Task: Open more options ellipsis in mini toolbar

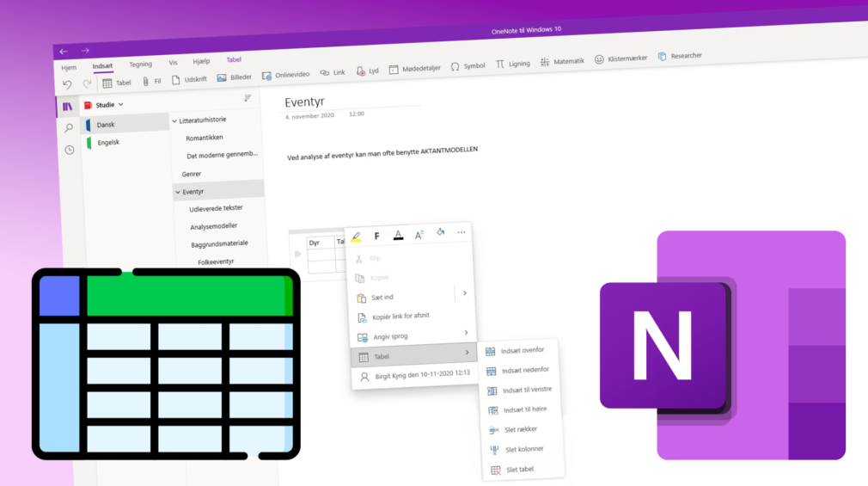Action: point(462,232)
